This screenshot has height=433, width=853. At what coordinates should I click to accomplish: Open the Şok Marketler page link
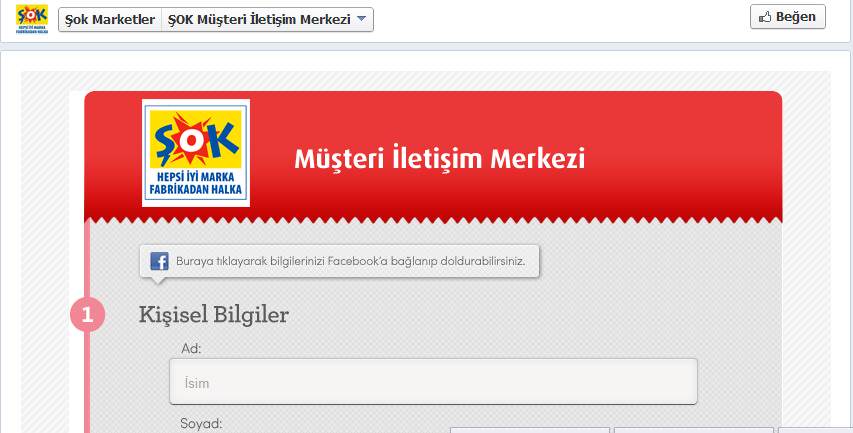(x=110, y=20)
